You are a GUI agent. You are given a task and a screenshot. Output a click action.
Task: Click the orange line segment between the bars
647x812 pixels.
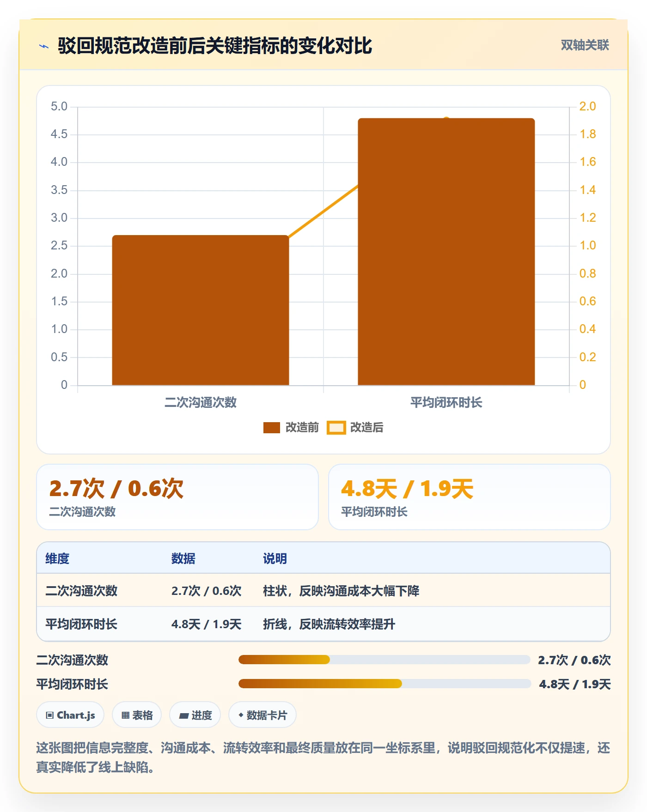[x=323, y=211]
